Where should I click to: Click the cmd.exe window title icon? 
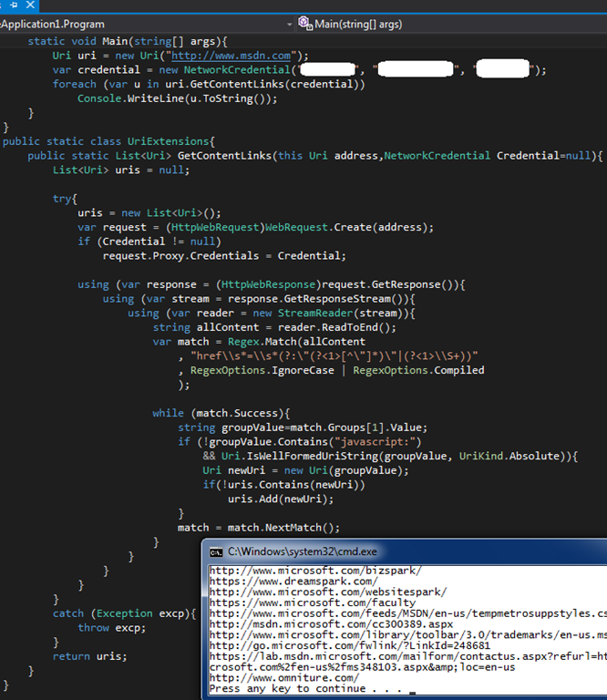216,551
